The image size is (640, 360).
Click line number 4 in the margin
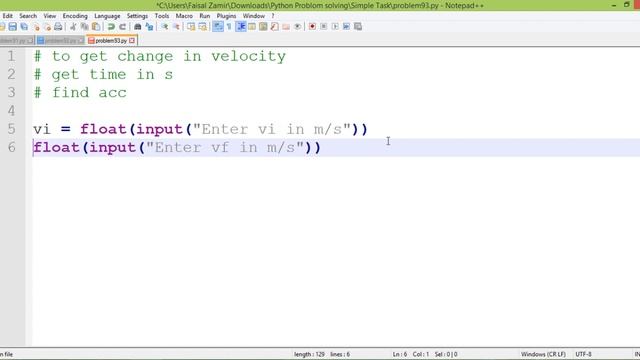(x=11, y=111)
